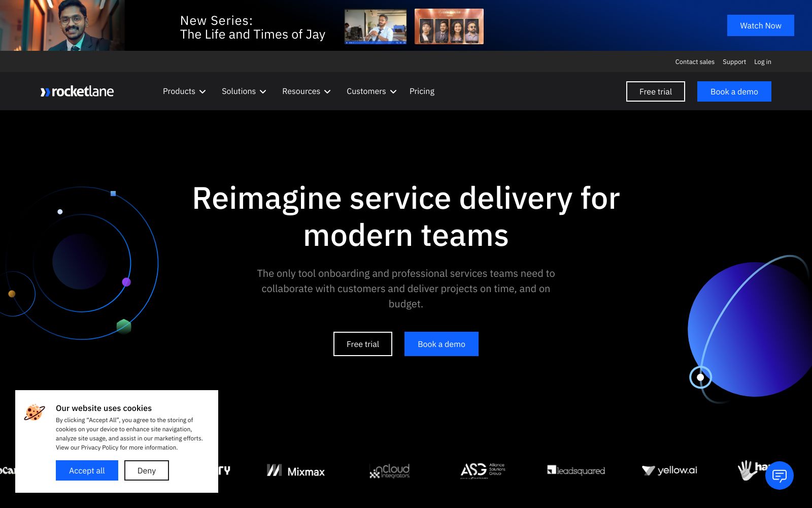Expand the Customers dropdown menu
This screenshot has height=508, width=812.
point(371,91)
